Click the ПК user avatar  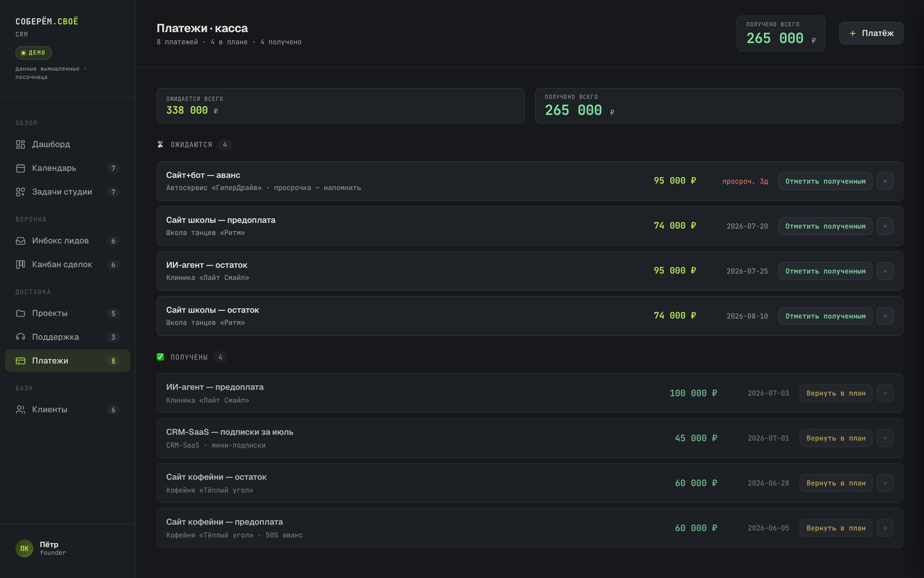24,548
